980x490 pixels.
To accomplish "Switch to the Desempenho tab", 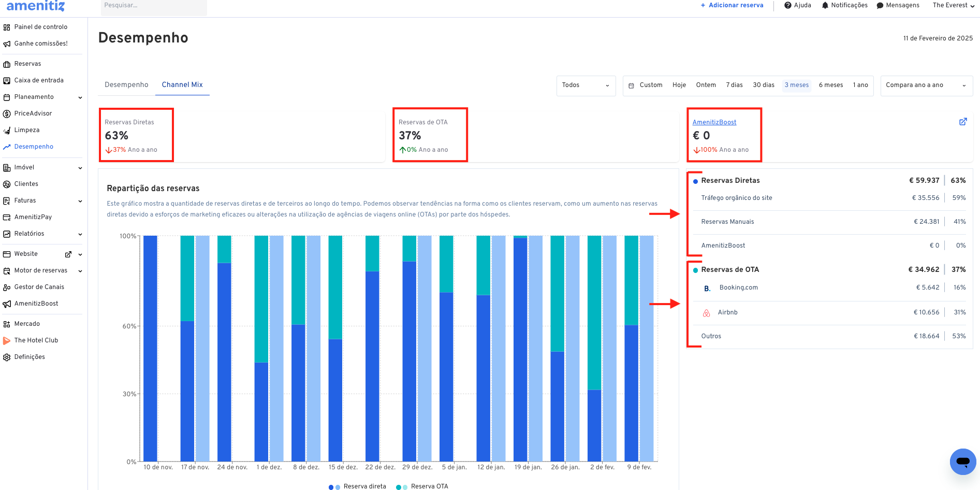I will click(x=126, y=85).
